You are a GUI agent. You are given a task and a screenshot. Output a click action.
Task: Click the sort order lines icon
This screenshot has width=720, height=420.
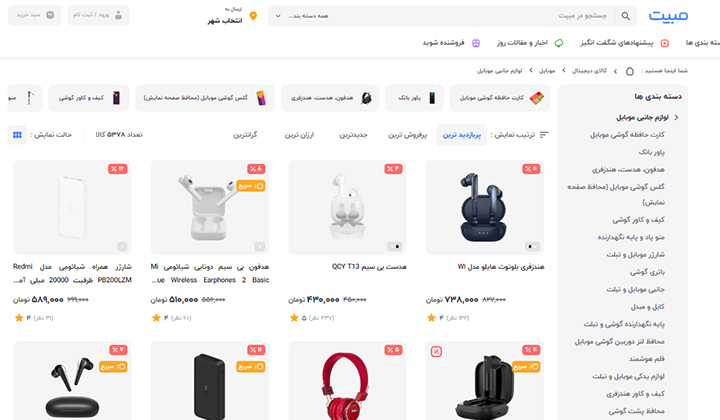pyautogui.click(x=544, y=135)
